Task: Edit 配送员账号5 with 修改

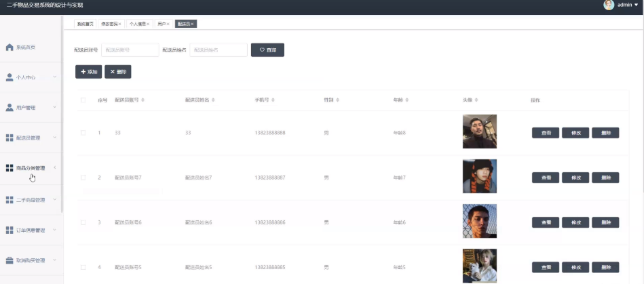Action: click(575, 267)
